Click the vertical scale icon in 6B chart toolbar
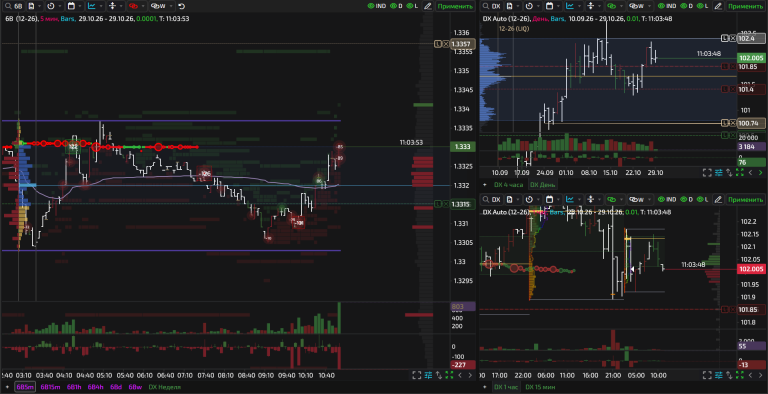 [x=112, y=6]
